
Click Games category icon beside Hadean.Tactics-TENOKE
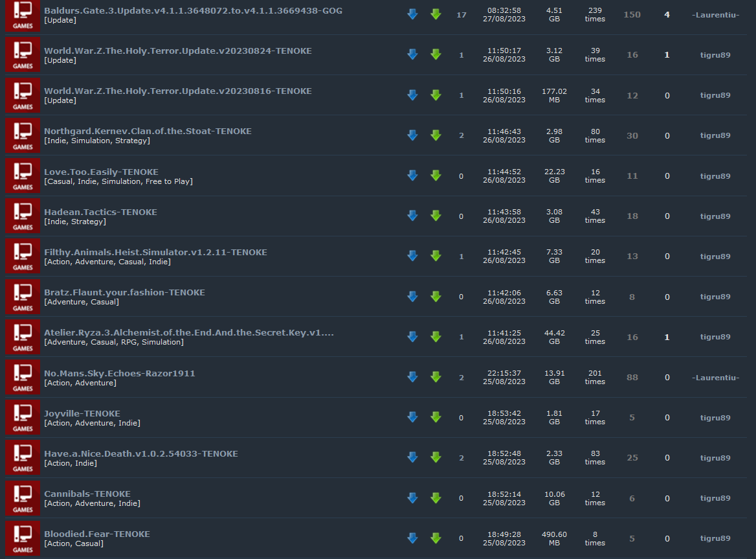coord(23,216)
